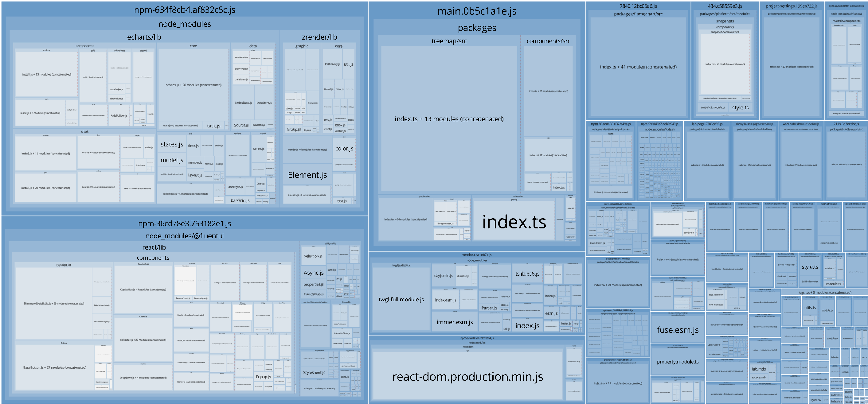The width and height of the screenshot is (868, 404).
Task: Click the treemap/src group label
Action: [449, 41]
